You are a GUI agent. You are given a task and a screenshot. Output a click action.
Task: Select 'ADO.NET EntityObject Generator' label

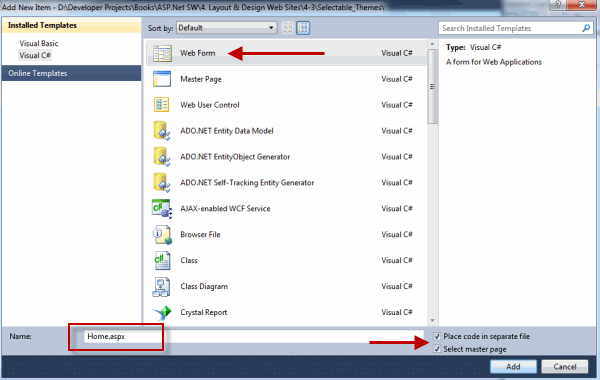click(x=235, y=157)
